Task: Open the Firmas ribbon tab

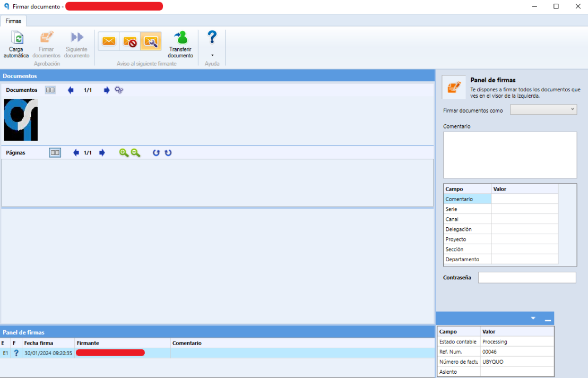Action: 13,21
